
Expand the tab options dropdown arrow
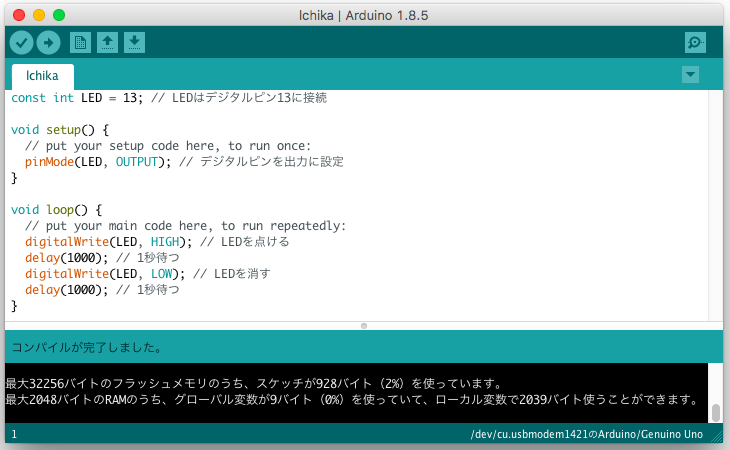click(x=690, y=74)
